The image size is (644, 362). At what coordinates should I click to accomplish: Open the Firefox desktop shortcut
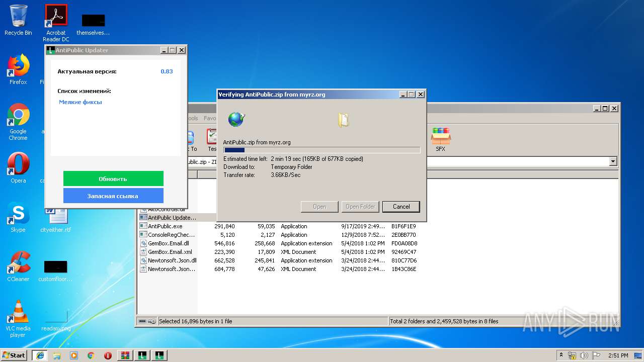point(18,69)
